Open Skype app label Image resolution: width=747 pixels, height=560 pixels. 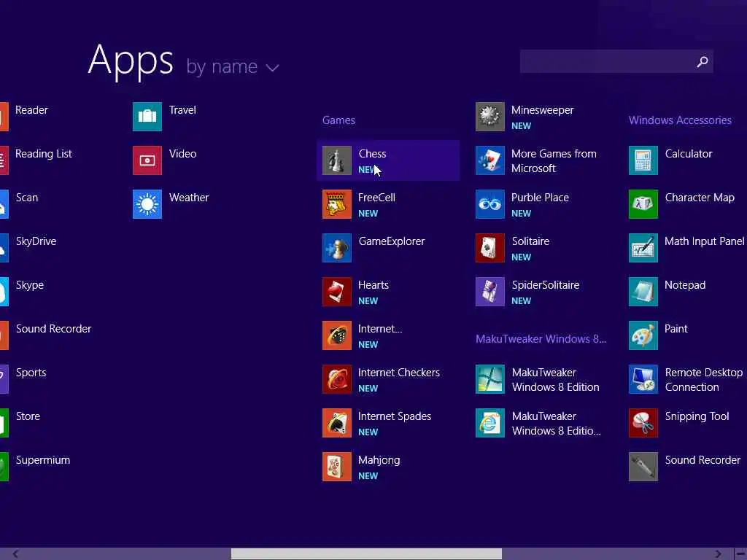coord(29,285)
